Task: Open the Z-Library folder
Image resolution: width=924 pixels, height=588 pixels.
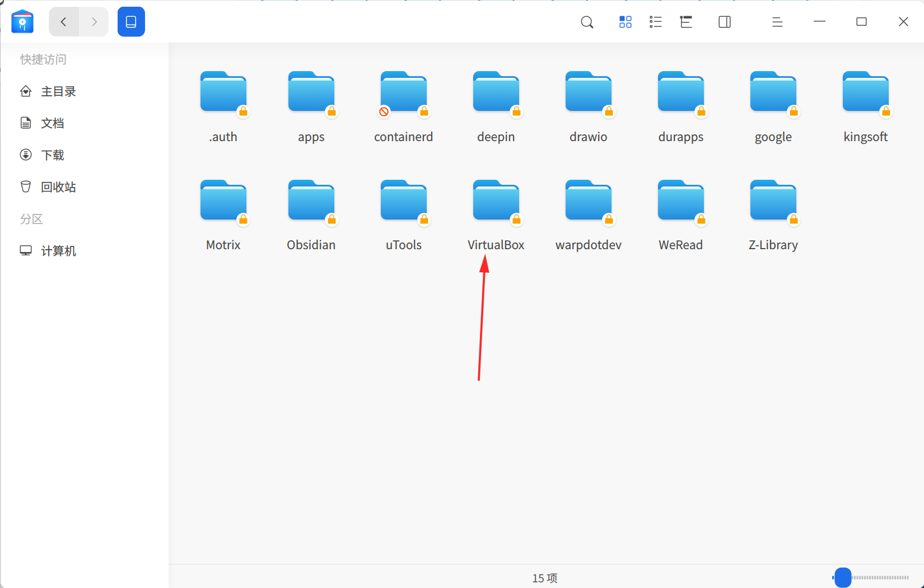Action: tap(773, 201)
